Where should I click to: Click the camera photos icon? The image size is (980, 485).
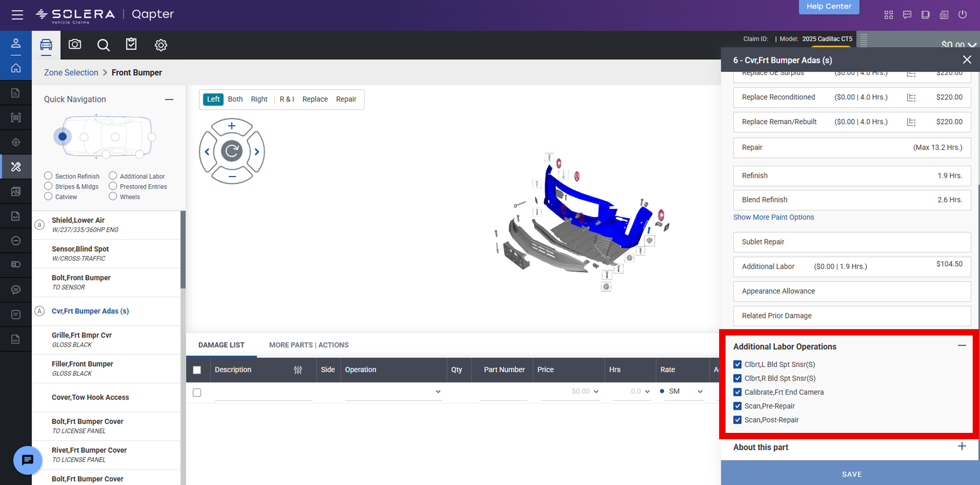[75, 45]
